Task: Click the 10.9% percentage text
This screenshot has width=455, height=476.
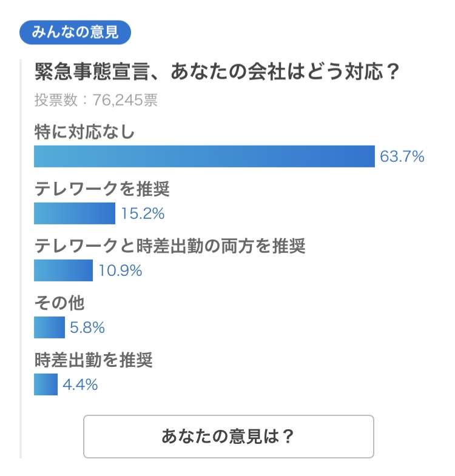Action: coord(120,270)
